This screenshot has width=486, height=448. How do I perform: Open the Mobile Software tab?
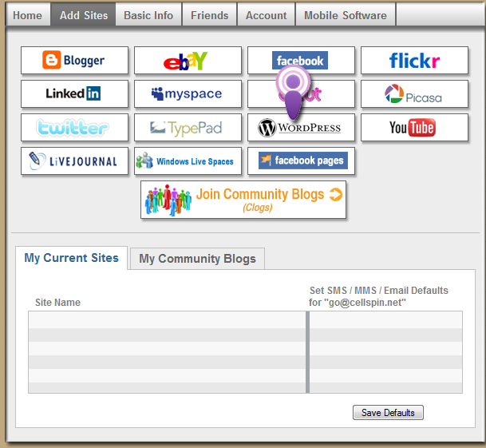346,14
